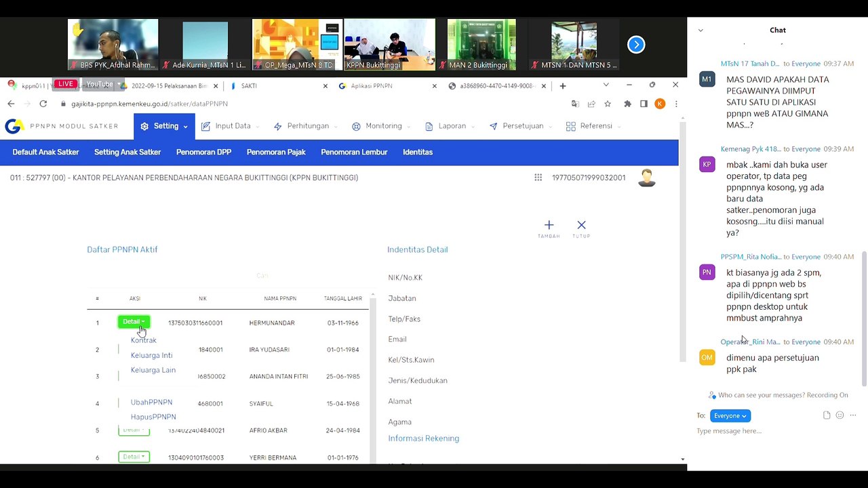The image size is (868, 488).
Task: Click the browser address bar URL
Action: tap(149, 104)
